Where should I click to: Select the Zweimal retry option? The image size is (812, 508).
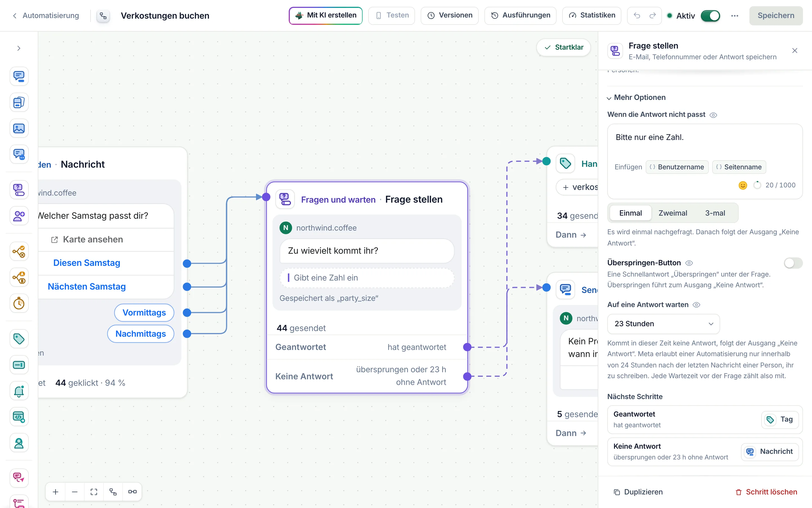pos(673,213)
